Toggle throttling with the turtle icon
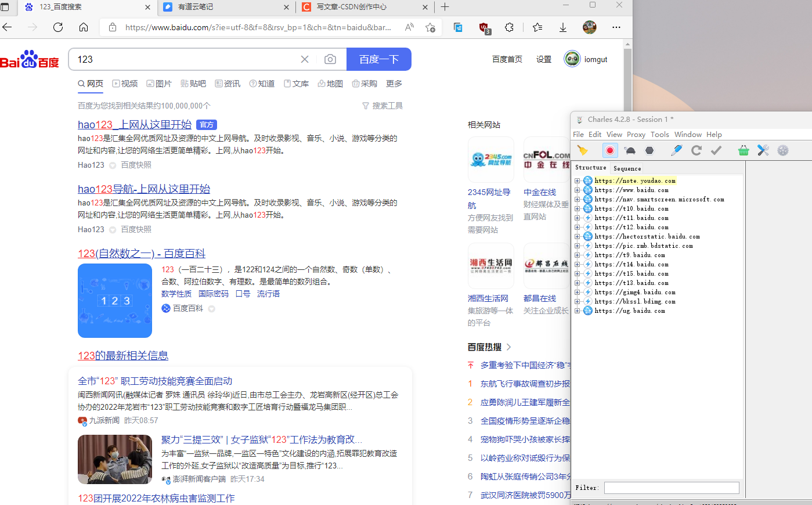Viewport: 812px width, 505px height. pos(630,150)
